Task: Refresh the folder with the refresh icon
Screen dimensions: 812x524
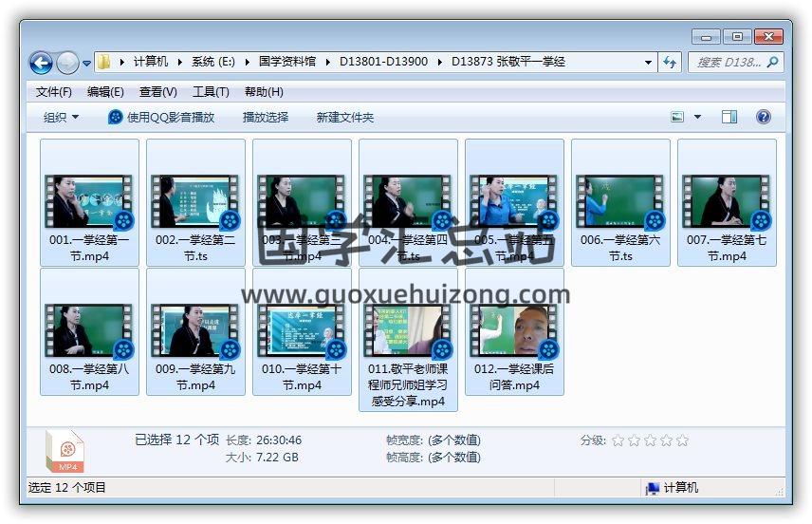Action: pyautogui.click(x=670, y=63)
